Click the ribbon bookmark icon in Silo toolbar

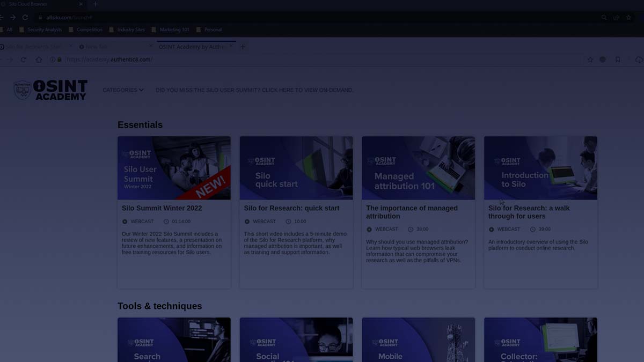click(618, 60)
